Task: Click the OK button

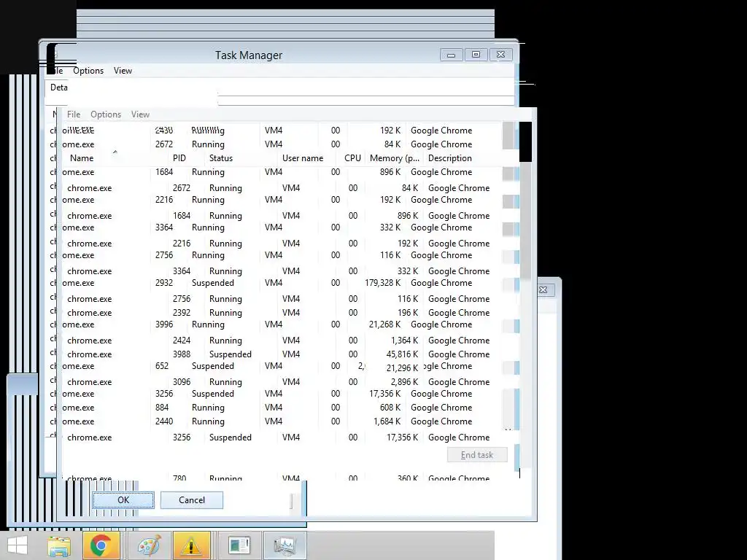Action: point(123,500)
